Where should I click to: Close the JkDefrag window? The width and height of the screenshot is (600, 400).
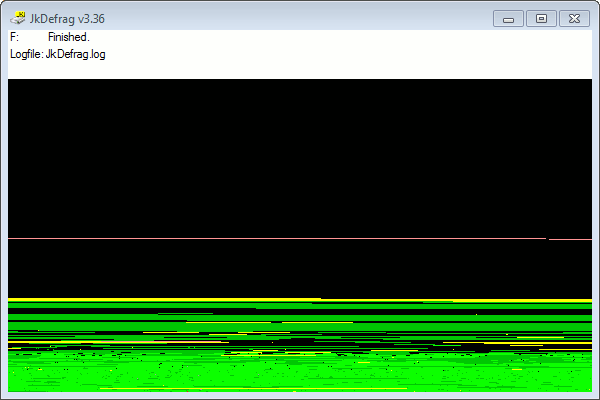(574, 19)
